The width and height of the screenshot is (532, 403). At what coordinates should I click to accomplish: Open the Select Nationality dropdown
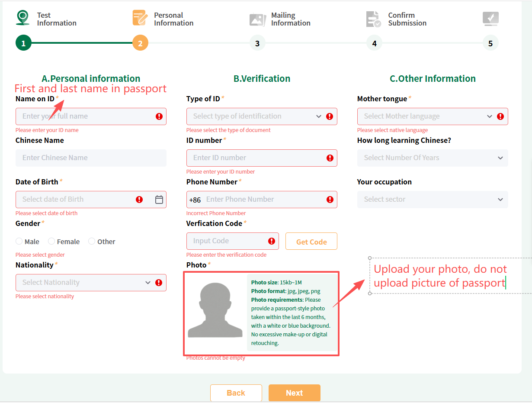84,283
